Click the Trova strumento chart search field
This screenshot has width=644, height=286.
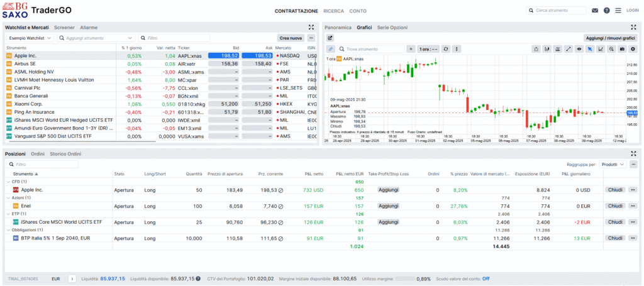click(x=370, y=49)
